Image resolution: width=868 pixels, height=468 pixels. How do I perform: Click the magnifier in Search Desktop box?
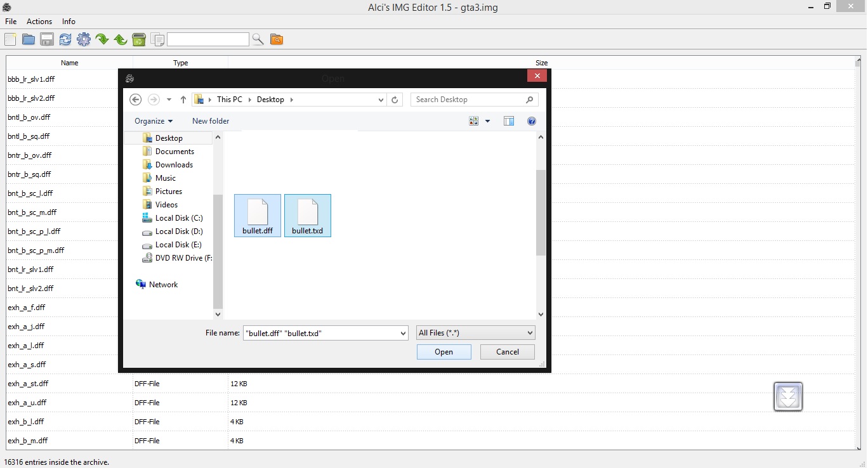coord(530,100)
